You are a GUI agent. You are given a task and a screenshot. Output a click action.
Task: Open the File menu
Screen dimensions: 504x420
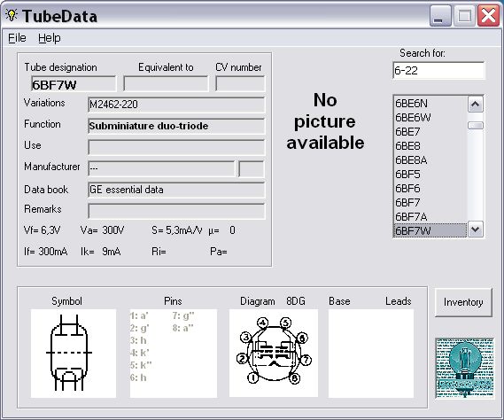click(17, 38)
